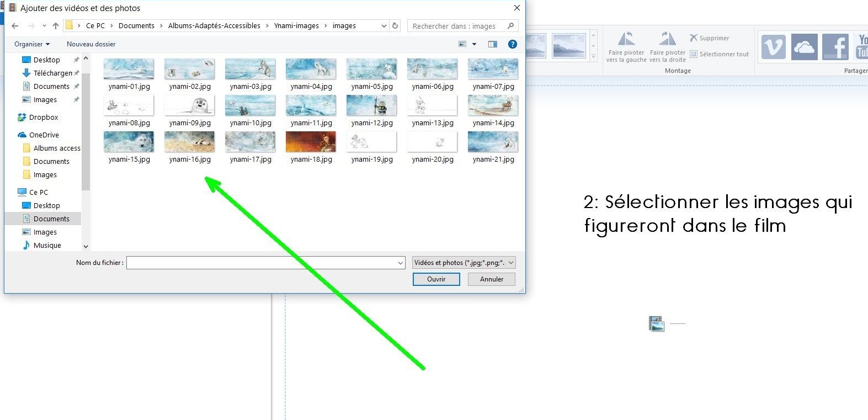Image resolution: width=868 pixels, height=420 pixels.
Task: Click navigation pane scroll down arrow
Action: pos(86,247)
